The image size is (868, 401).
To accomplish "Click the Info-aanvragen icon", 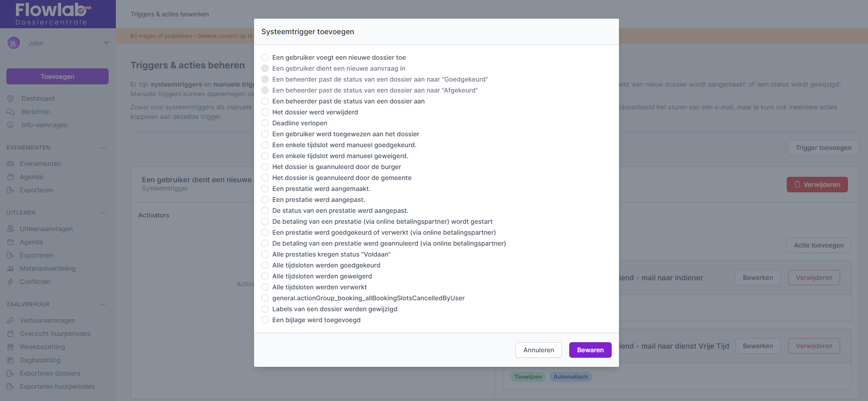I will [x=10, y=125].
